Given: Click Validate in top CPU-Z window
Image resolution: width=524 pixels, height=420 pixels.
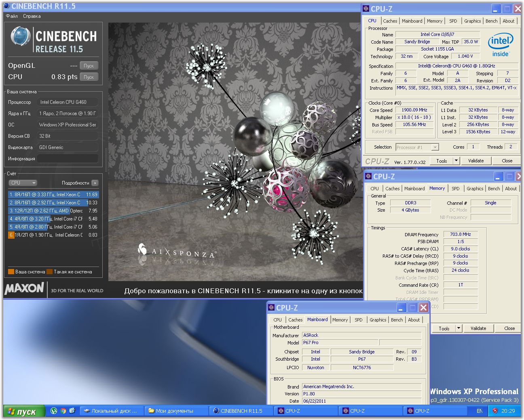Looking at the screenshot, I should click(x=476, y=161).
